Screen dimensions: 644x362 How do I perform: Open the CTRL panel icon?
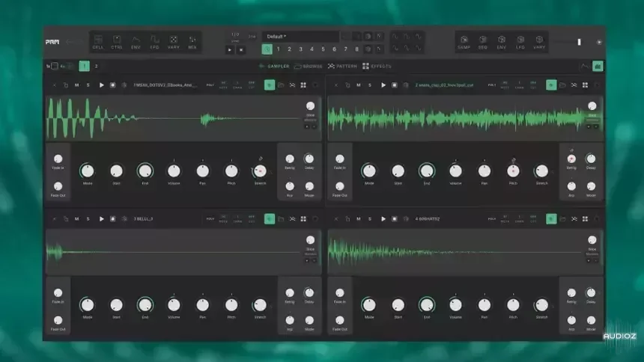(117, 42)
